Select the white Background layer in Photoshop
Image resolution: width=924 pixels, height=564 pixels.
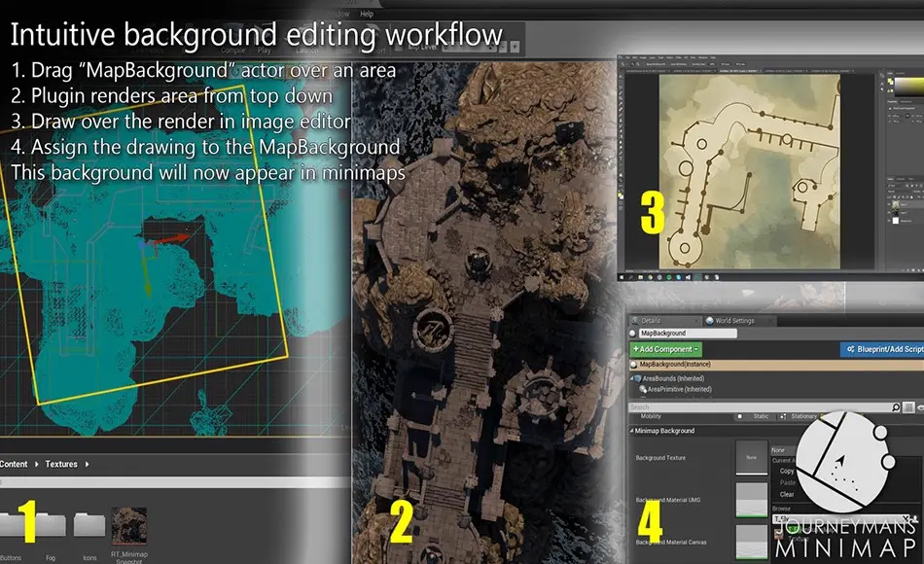click(897, 221)
